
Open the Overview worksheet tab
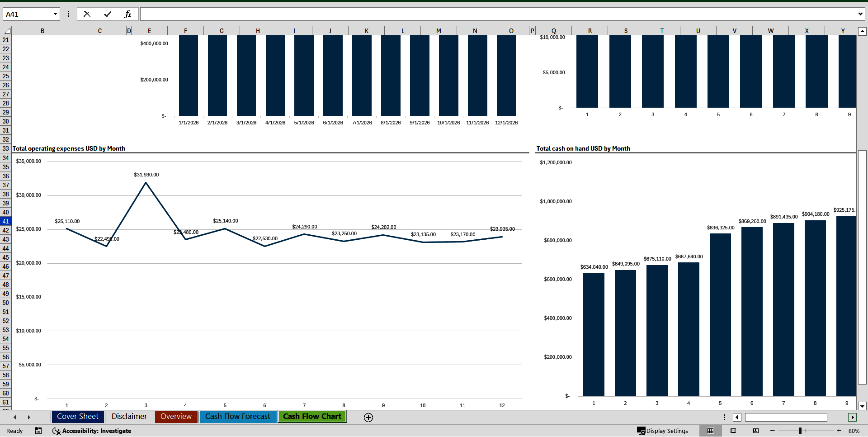(x=176, y=416)
